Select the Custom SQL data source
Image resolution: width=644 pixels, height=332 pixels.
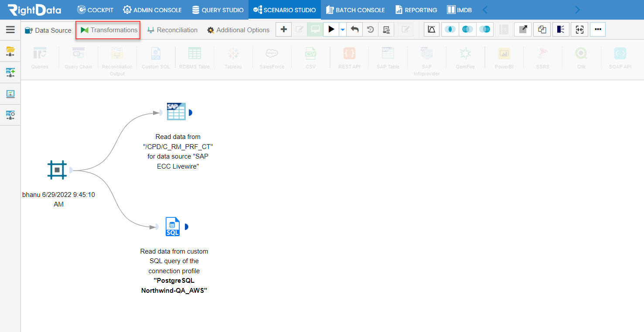156,58
